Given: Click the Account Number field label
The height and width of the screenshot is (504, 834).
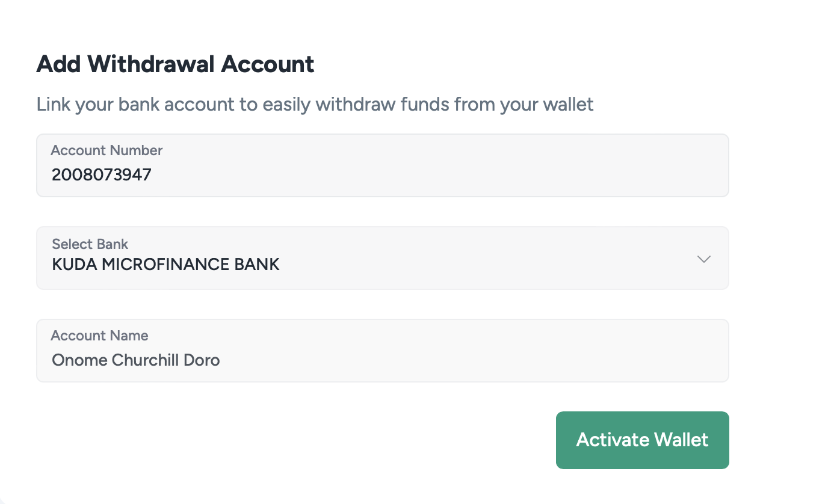Looking at the screenshot, I should pyautogui.click(x=107, y=150).
